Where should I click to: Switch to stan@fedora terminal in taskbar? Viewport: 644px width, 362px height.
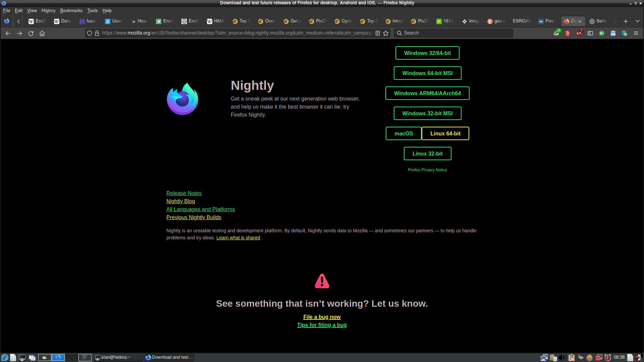(x=118, y=358)
